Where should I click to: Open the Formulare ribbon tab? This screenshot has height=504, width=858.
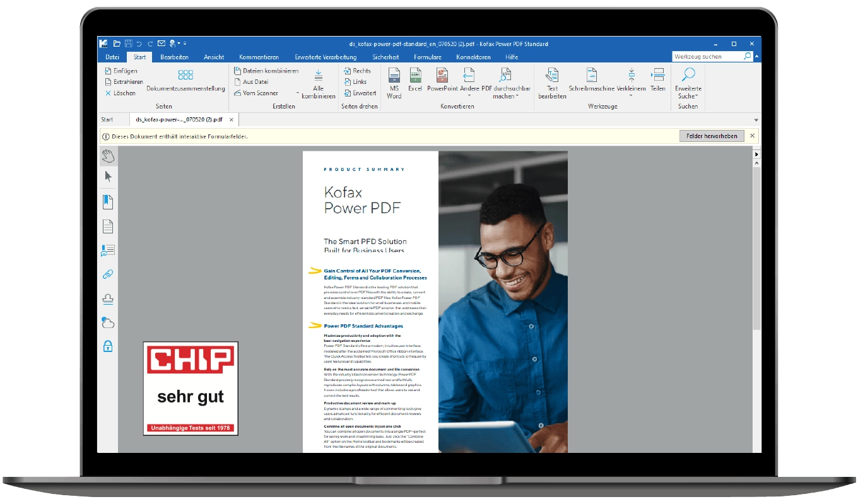tap(428, 57)
